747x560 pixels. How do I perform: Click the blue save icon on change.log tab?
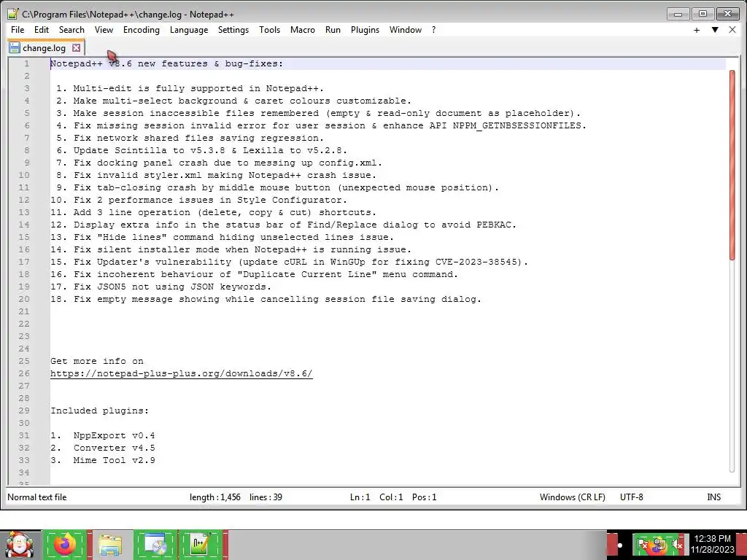click(15, 47)
